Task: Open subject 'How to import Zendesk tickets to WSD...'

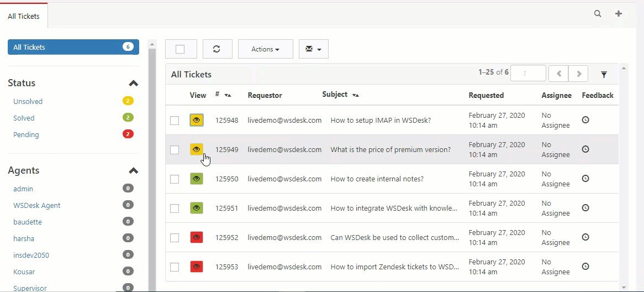Action: [x=395, y=267]
